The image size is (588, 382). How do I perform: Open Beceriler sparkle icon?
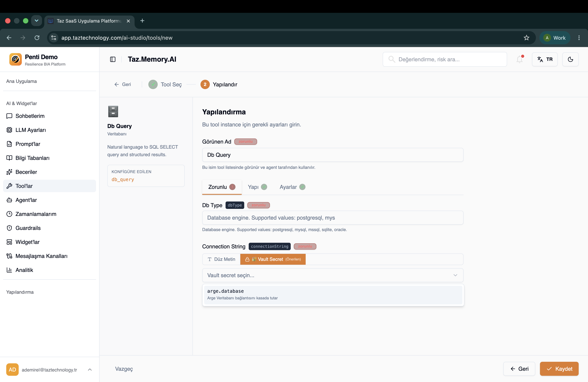[x=9, y=172]
